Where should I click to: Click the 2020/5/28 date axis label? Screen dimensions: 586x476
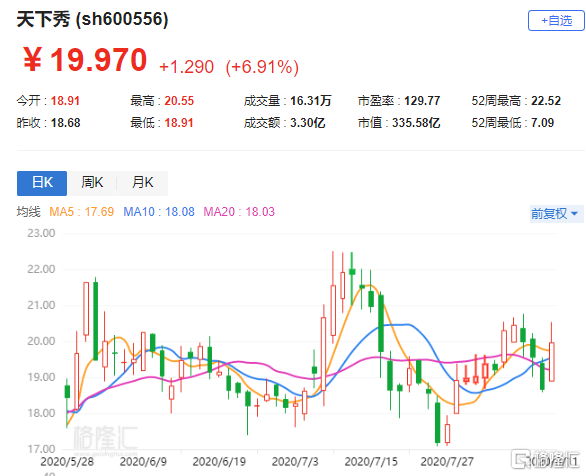pyautogui.click(x=67, y=462)
